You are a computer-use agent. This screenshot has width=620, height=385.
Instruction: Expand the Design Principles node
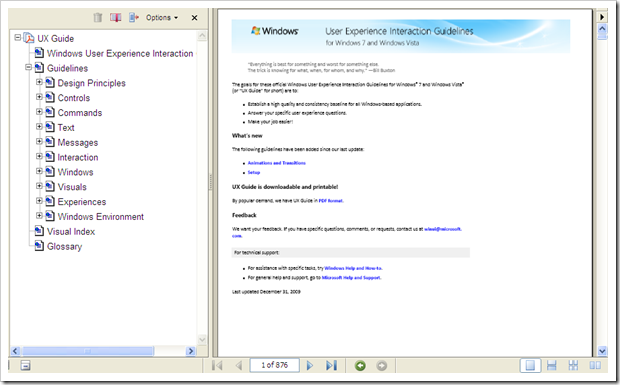39,82
